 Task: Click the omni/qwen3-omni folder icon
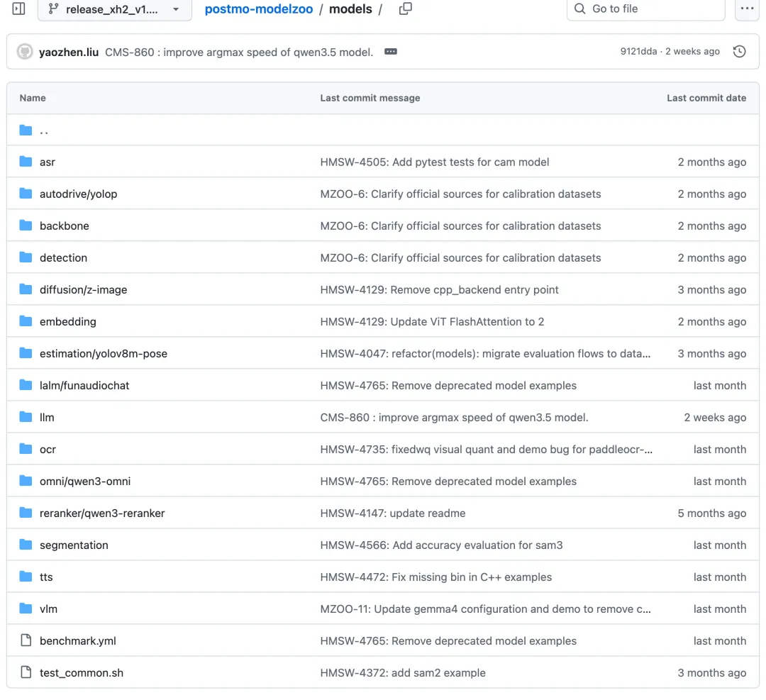coord(26,481)
